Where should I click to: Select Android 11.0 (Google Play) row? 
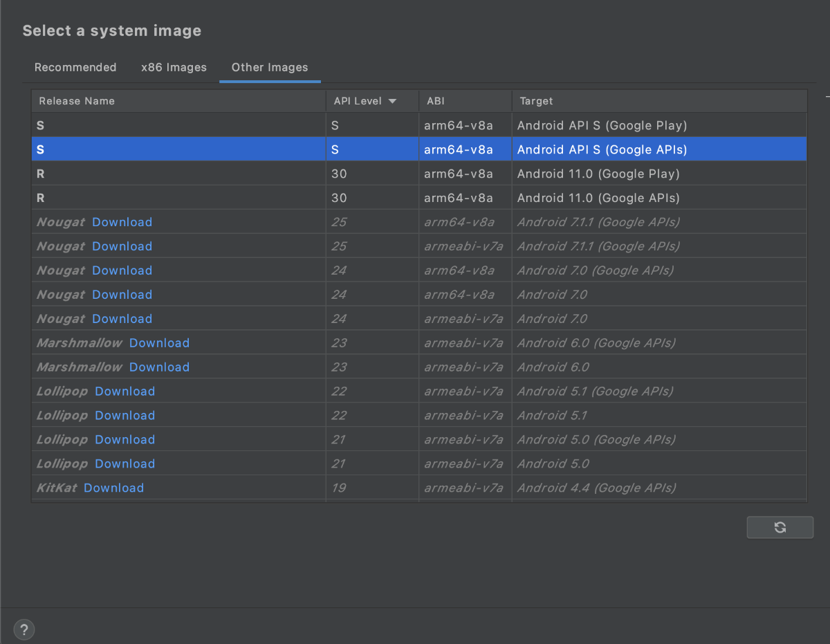(x=419, y=174)
